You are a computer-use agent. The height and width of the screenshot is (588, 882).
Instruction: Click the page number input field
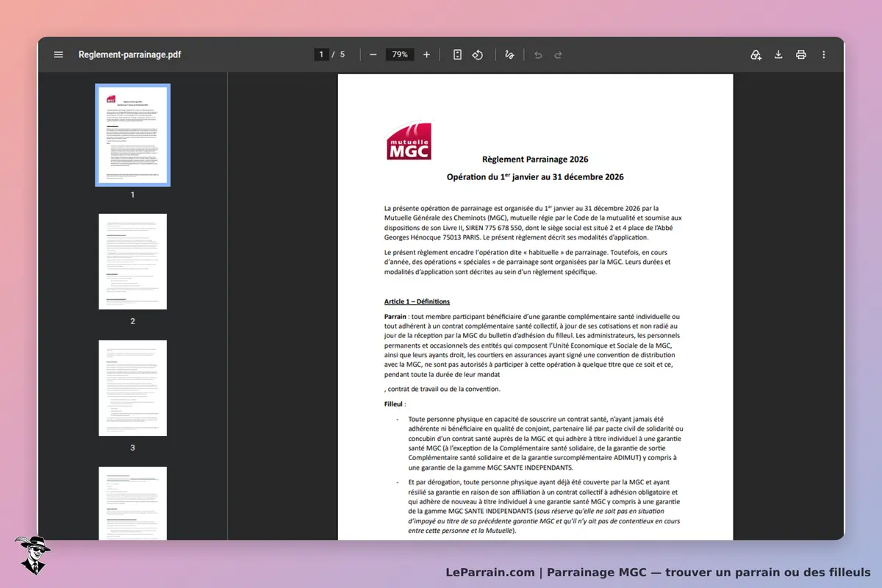(321, 54)
